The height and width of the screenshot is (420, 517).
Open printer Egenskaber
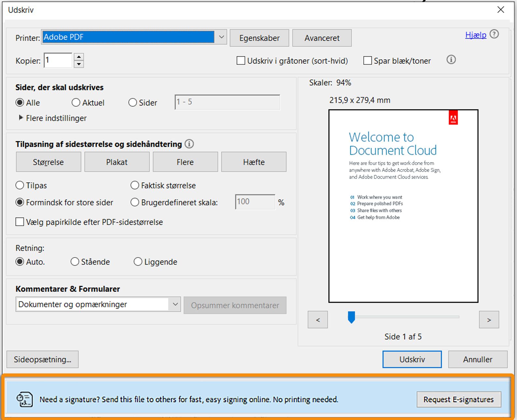[x=259, y=38]
